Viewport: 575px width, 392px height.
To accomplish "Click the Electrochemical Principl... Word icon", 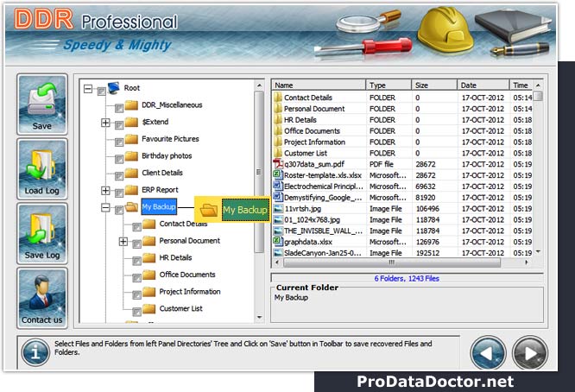I will [278, 186].
